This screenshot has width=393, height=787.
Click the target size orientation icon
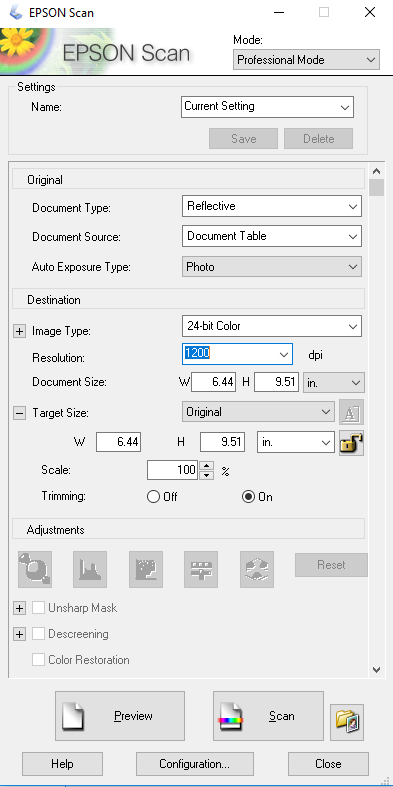[x=351, y=413]
